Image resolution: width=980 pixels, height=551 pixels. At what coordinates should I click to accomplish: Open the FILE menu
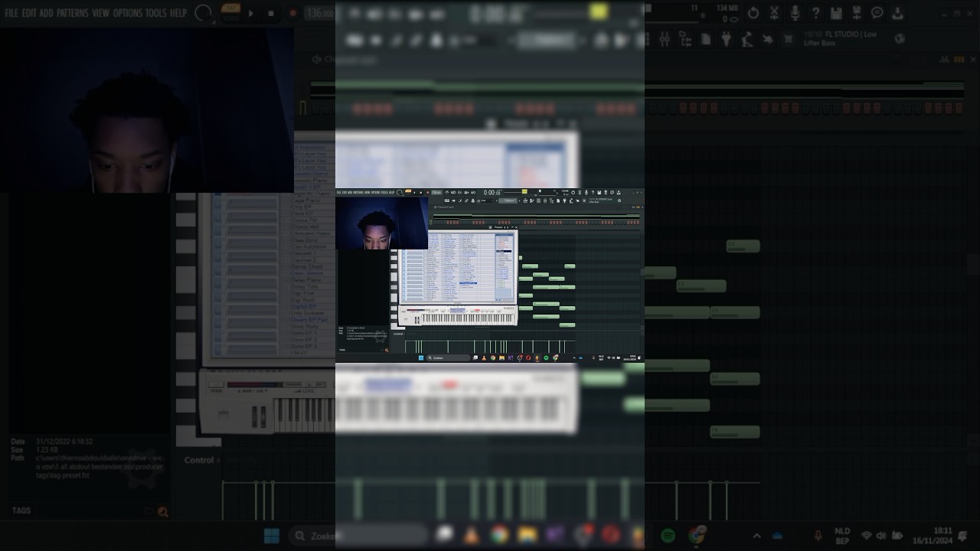[11, 13]
